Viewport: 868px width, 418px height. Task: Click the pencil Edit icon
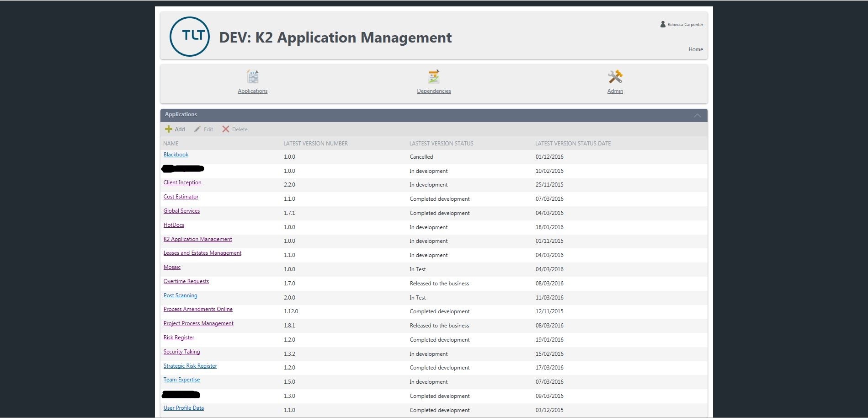tap(197, 129)
